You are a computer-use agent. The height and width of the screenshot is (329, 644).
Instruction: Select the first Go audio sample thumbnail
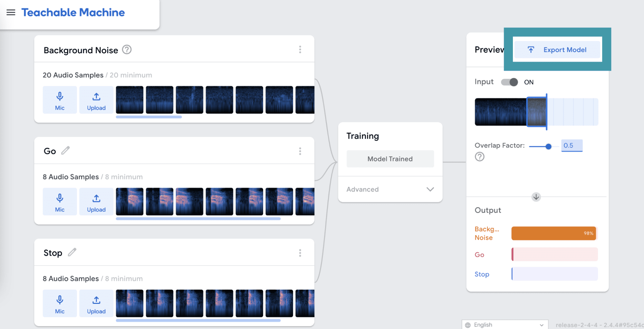(x=130, y=202)
